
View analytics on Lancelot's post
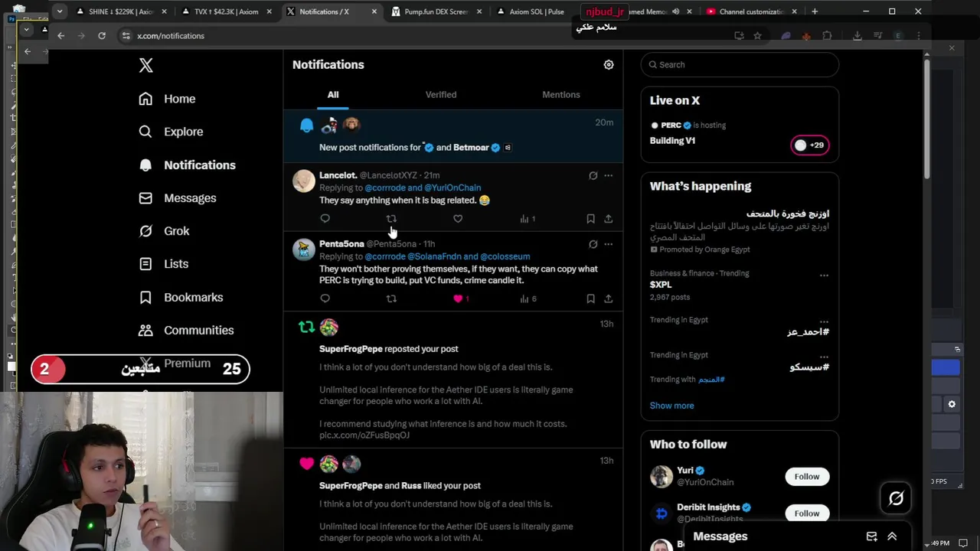[x=528, y=219]
